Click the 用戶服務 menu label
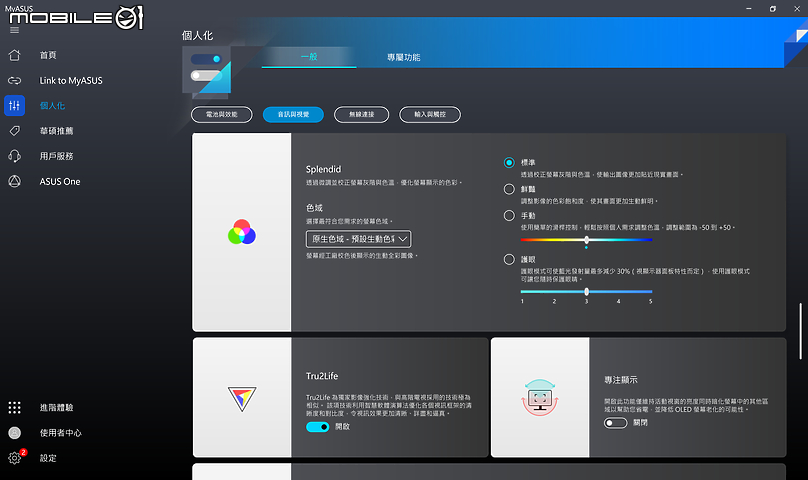Image resolution: width=808 pixels, height=480 pixels. pyautogui.click(x=57, y=156)
